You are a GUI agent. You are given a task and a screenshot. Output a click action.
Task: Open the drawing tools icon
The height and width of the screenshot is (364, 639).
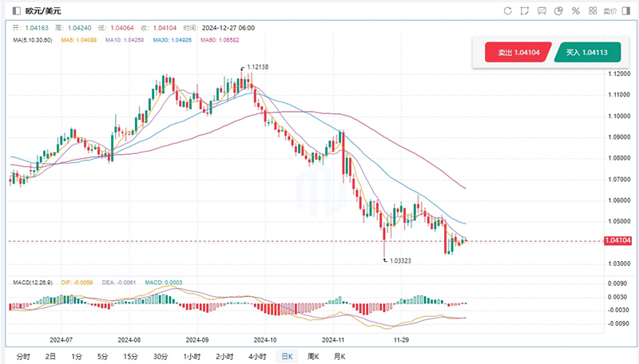[526, 11]
